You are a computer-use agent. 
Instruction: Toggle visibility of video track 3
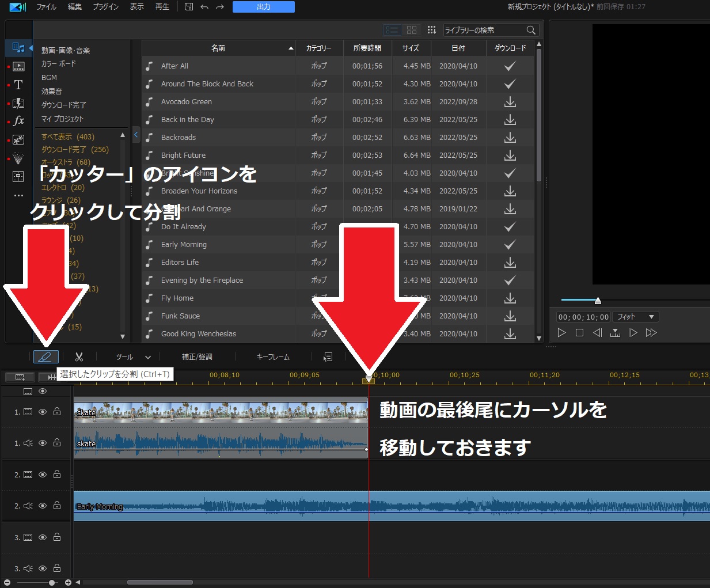(x=43, y=537)
